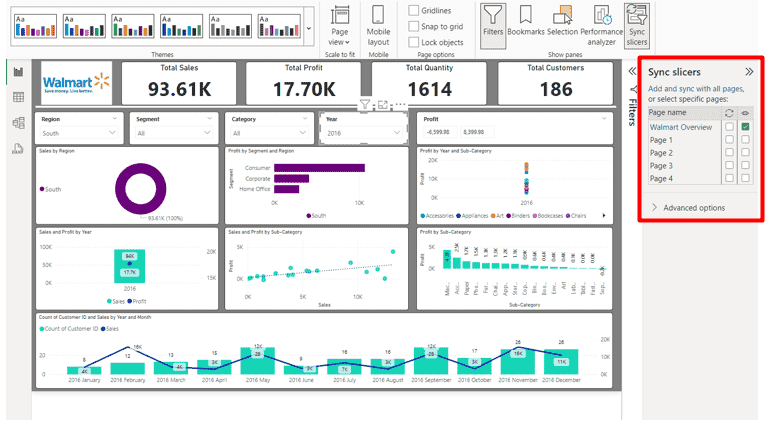Open the Region slicer value dropdown
The image size is (769, 436).
tap(78, 133)
